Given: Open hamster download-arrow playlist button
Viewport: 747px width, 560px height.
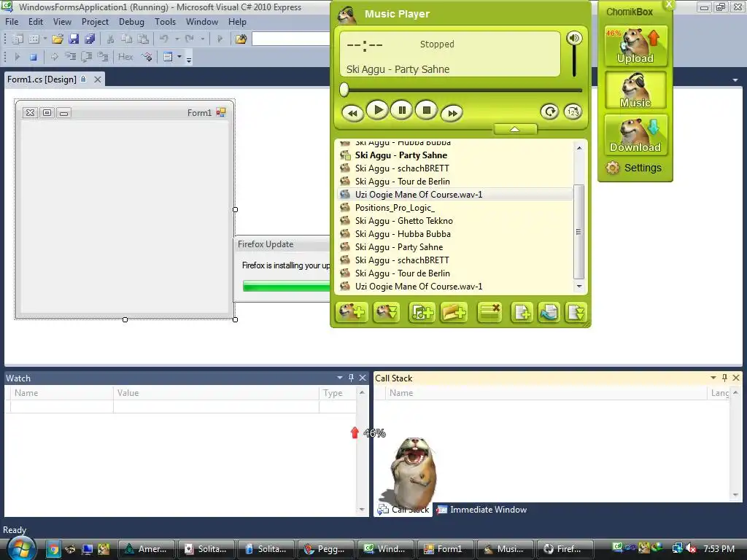Looking at the screenshot, I should pyautogui.click(x=387, y=312).
